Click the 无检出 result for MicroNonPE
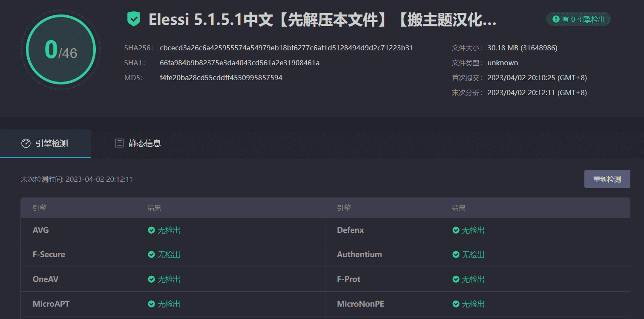This screenshot has height=319, width=644. [x=474, y=304]
